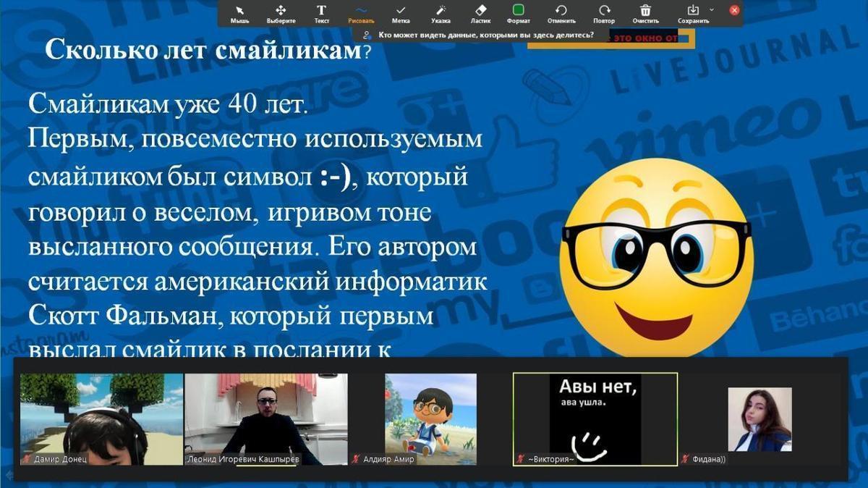Select Леонид Игоревич Кашпырев video tile
The width and height of the screenshot is (868, 488).
coord(265,418)
